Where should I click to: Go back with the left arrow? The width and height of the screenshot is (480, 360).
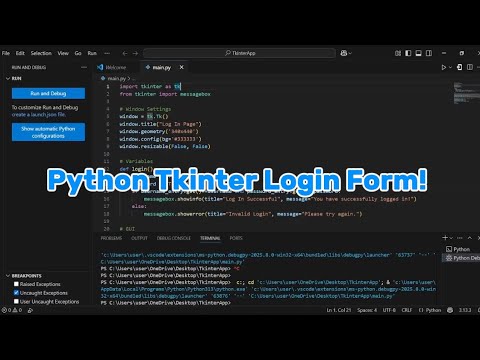pyautogui.click(x=125, y=53)
